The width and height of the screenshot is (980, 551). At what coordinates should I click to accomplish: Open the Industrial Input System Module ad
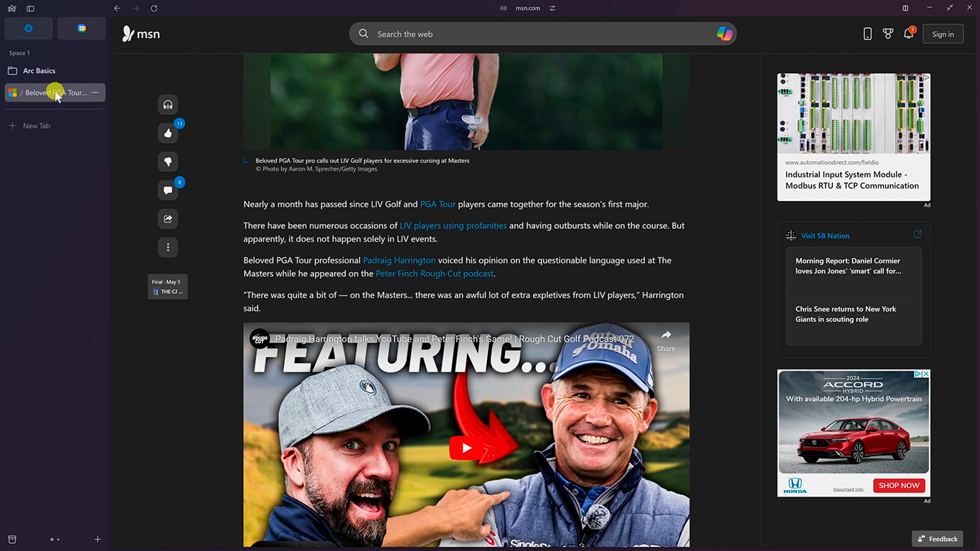click(852, 180)
